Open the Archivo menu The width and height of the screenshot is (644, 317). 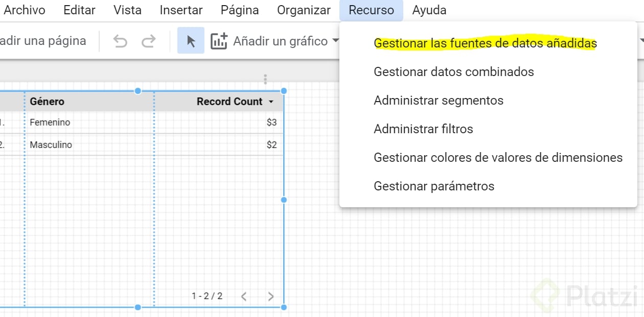point(25,10)
